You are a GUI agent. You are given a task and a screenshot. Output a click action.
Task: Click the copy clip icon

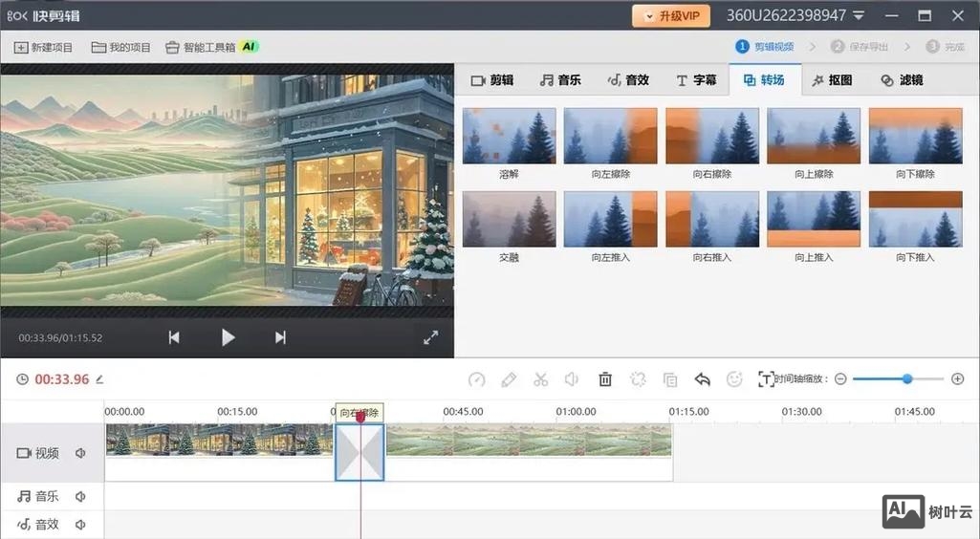(x=670, y=379)
